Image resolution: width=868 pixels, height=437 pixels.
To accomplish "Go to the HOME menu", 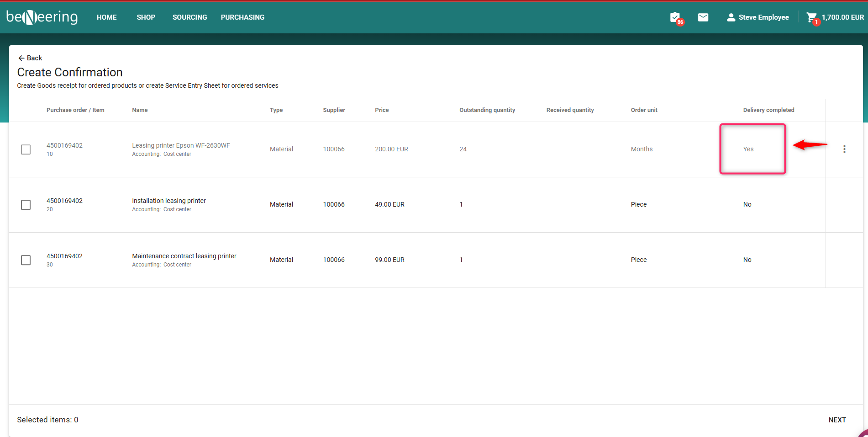I will click(x=106, y=17).
